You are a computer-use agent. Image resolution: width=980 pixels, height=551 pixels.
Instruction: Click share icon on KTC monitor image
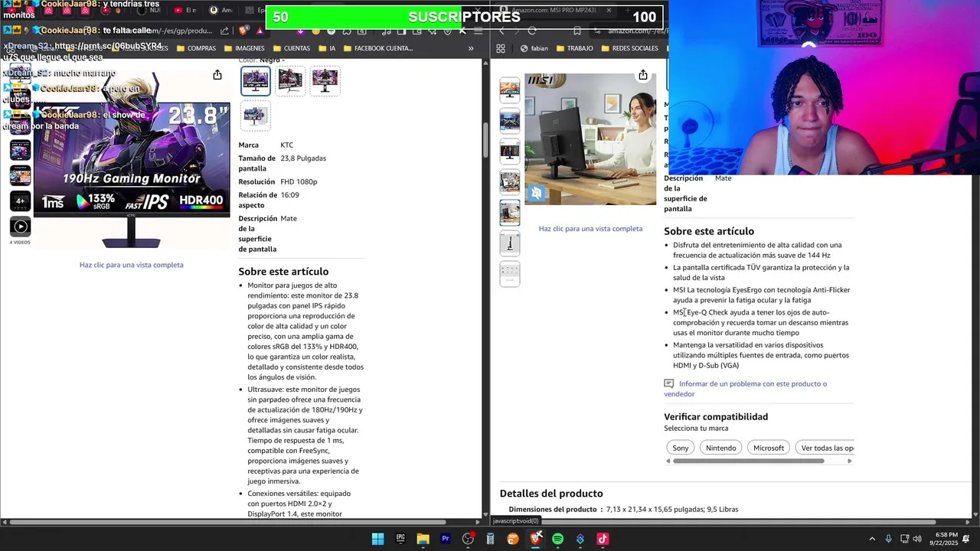tap(217, 74)
